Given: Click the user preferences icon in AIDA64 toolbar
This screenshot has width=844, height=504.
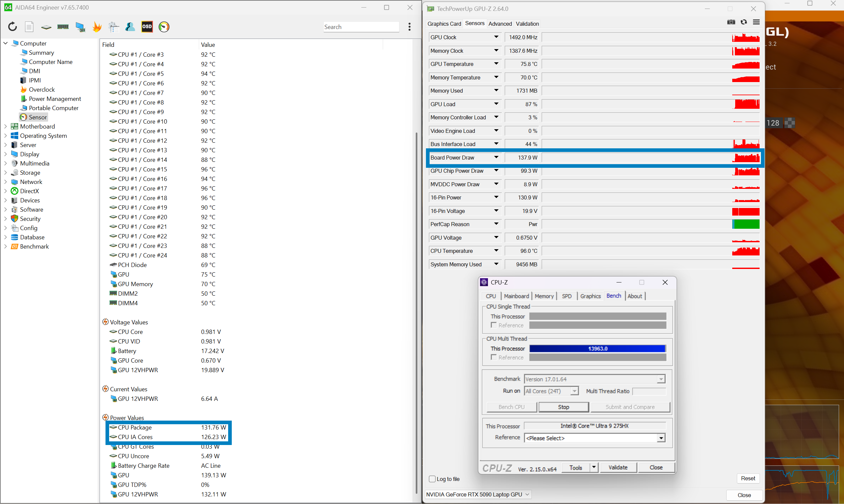Looking at the screenshot, I should click(x=130, y=26).
